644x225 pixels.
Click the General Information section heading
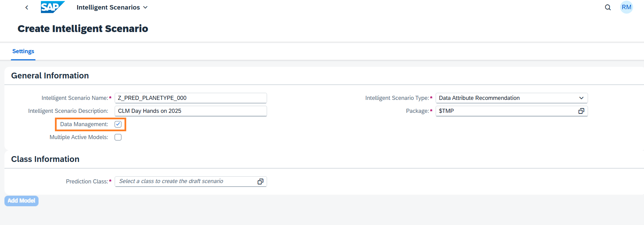click(50, 76)
